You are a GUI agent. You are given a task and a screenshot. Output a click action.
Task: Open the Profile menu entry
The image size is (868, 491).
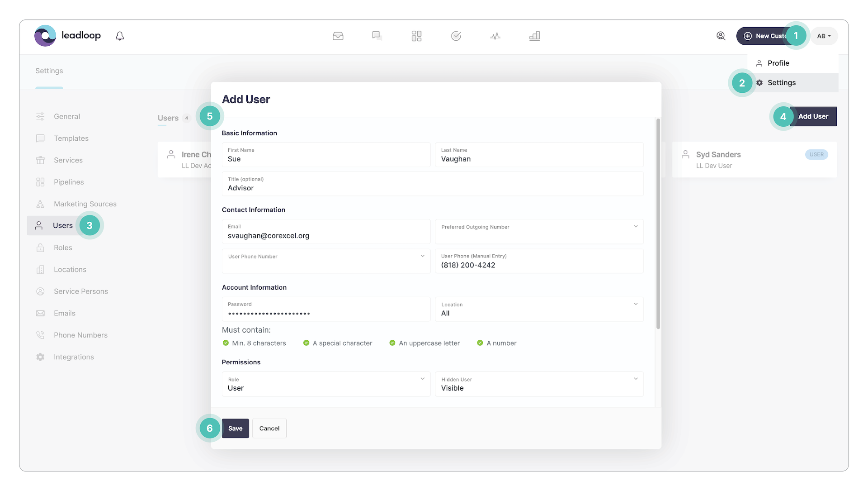tap(778, 63)
